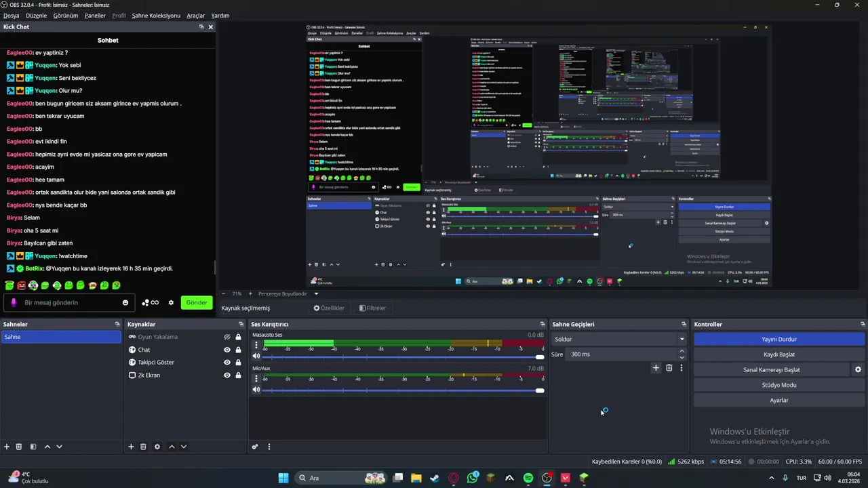Add a new source in Kaynaklar
The width and height of the screenshot is (868, 488).
[131, 447]
